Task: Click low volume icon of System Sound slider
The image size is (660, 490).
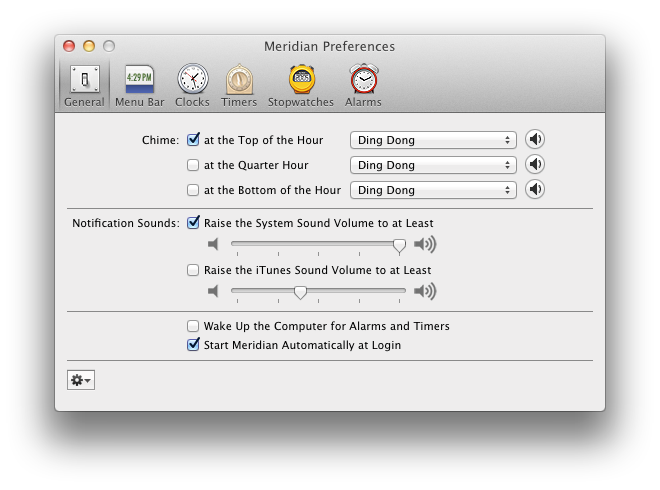Action: coord(213,244)
